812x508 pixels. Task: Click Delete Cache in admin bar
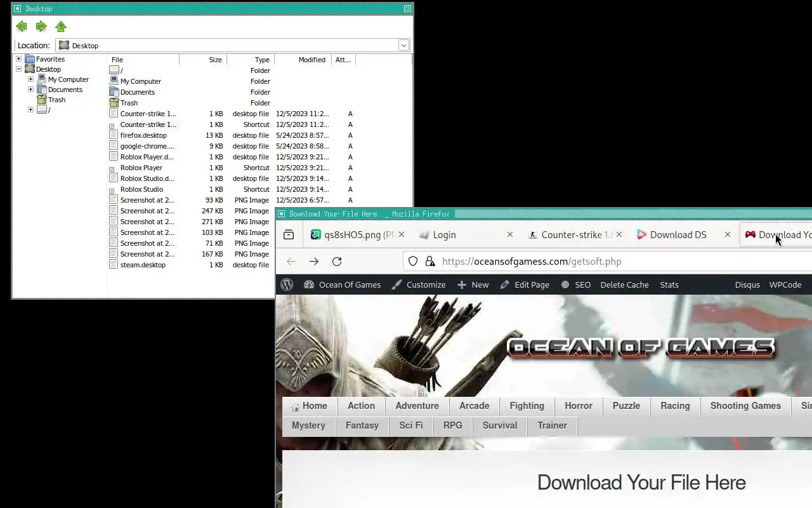click(624, 284)
